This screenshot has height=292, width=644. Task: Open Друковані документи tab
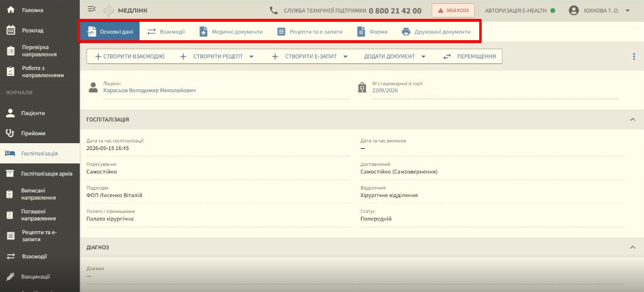pos(436,31)
